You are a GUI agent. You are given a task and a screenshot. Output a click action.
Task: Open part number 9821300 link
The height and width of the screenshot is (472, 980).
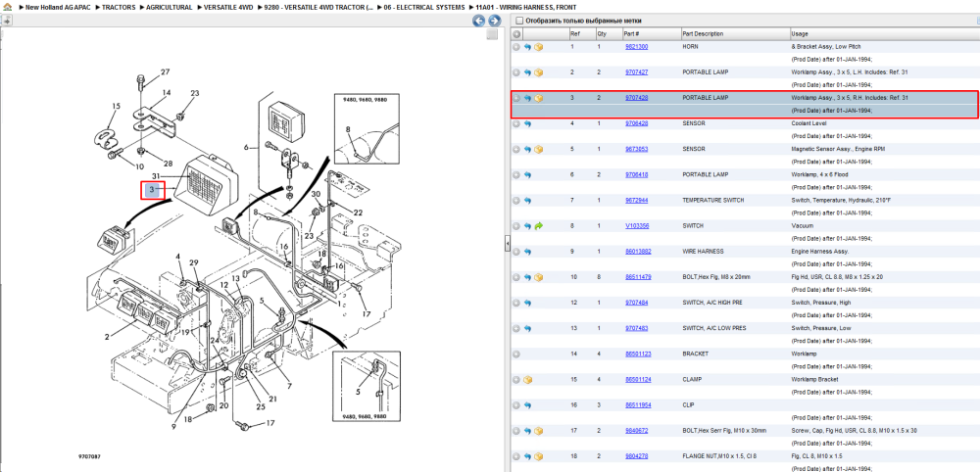coord(636,47)
